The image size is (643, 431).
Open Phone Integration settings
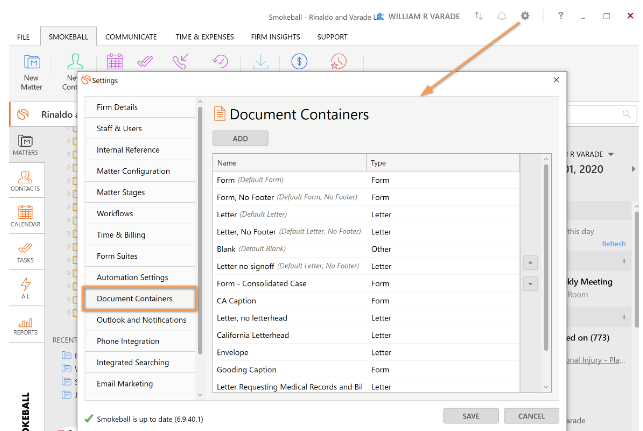pyautogui.click(x=140, y=341)
